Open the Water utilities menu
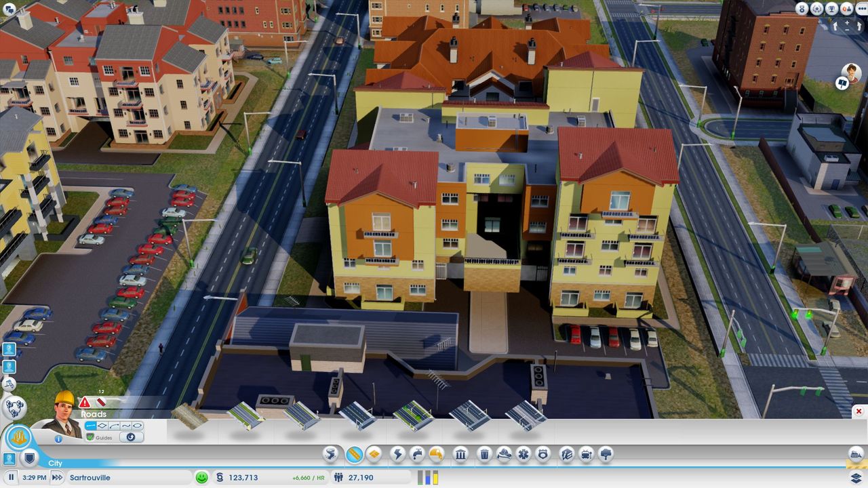Screen dimensions: 868x488 (x=417, y=454)
